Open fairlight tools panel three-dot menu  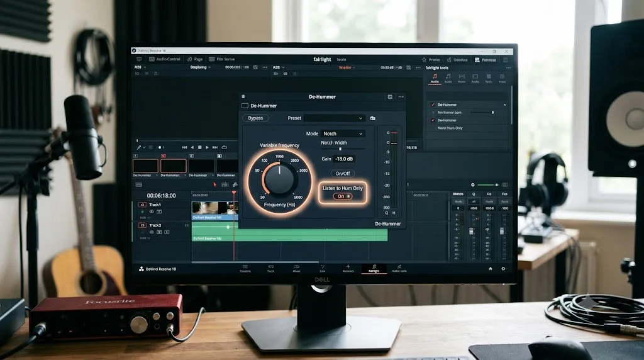click(x=508, y=68)
